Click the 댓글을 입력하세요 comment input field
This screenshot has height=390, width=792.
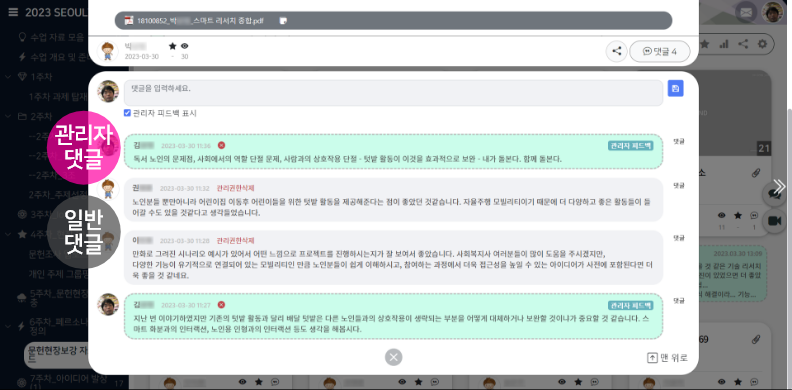393,93
